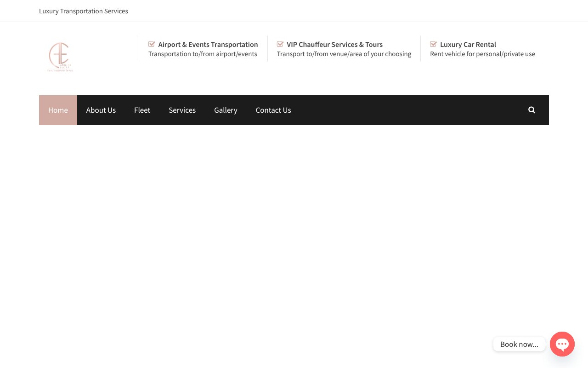View the Gallery page

click(226, 110)
